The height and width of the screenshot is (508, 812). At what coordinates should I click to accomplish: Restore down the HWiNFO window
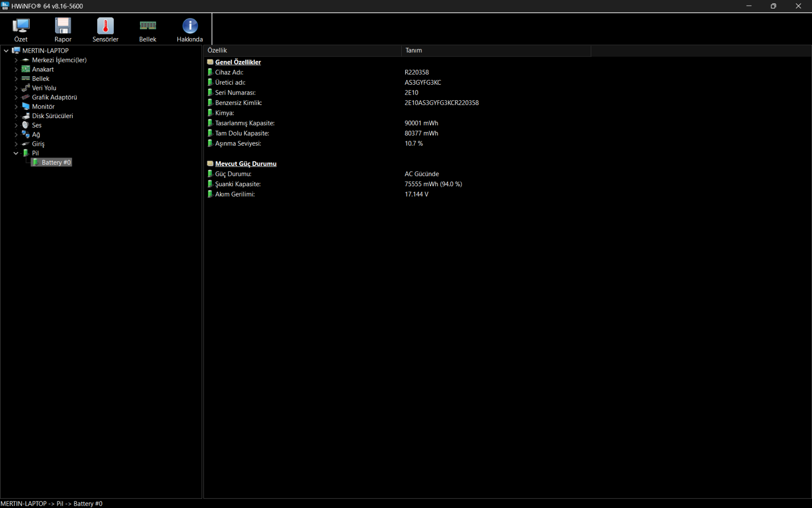pyautogui.click(x=773, y=6)
